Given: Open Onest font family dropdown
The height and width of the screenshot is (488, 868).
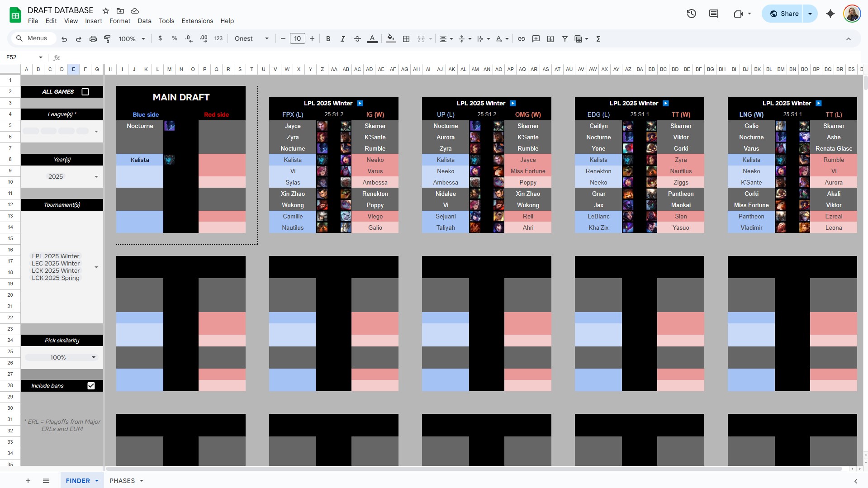Looking at the screenshot, I should pyautogui.click(x=251, y=39).
